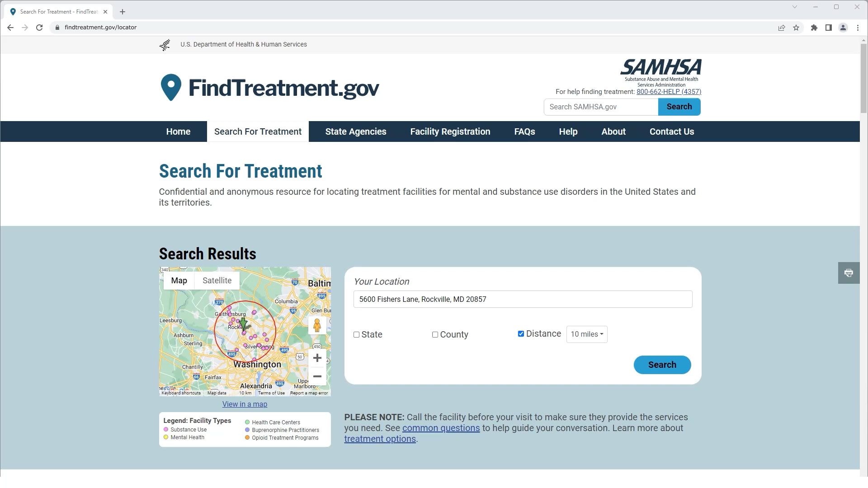
Task: Bookmark this page with star icon
Action: pyautogui.click(x=796, y=28)
